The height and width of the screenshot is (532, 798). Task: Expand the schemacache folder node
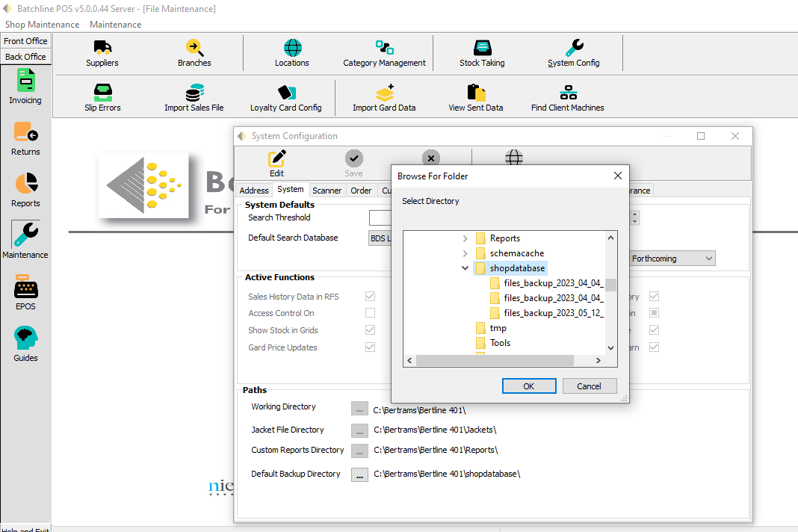(x=466, y=253)
